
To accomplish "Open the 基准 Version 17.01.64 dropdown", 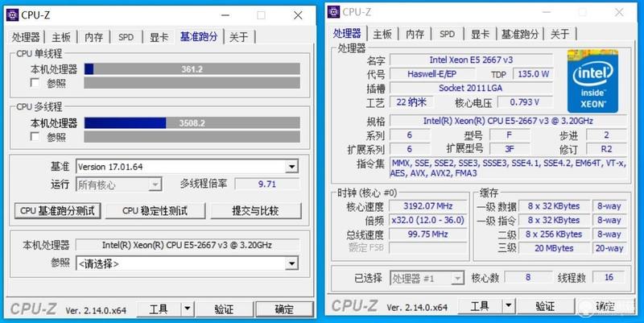I will [291, 167].
